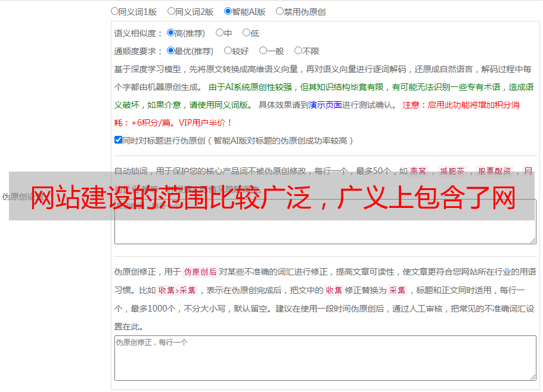Select the 同义词2版 radio option
This screenshot has height=392, width=543.
[x=171, y=11]
